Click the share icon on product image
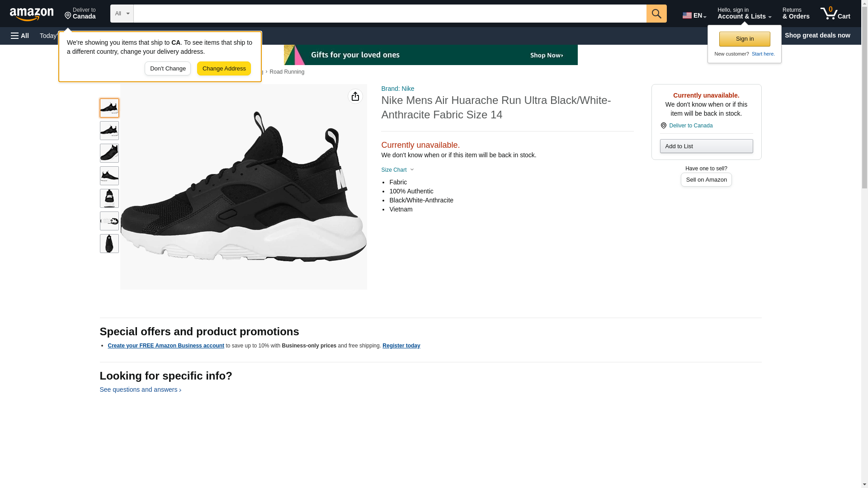This screenshot has width=868, height=488. point(355,96)
